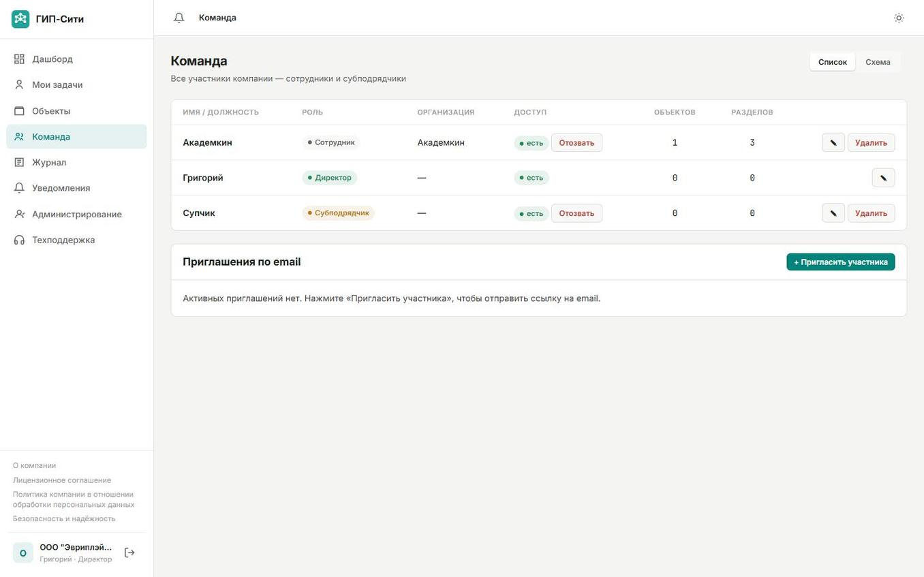This screenshot has width=924, height=577.
Task: Open the Дашборд menu item
Action: point(76,59)
